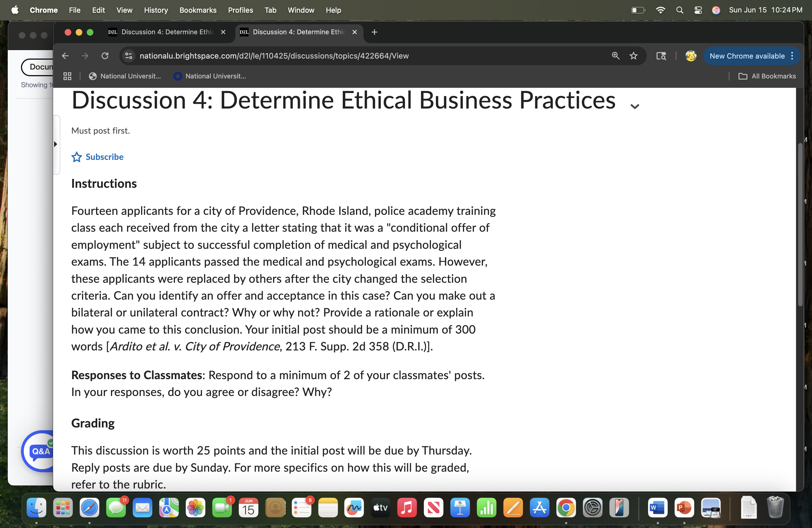Open All Bookmarks folder
Image resolution: width=812 pixels, height=528 pixels.
click(767, 76)
